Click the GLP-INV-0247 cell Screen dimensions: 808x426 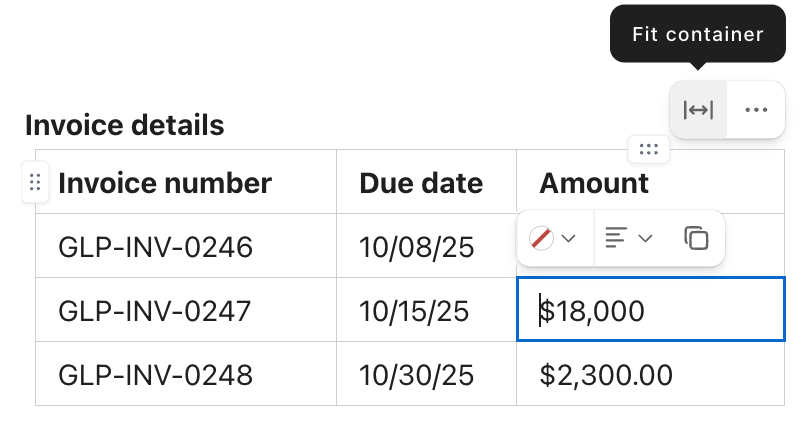click(156, 311)
